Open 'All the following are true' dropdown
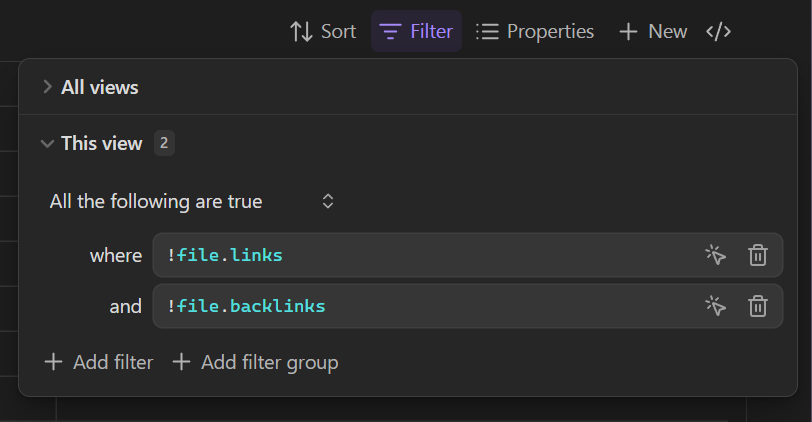Image resolution: width=812 pixels, height=422 pixels. point(156,202)
